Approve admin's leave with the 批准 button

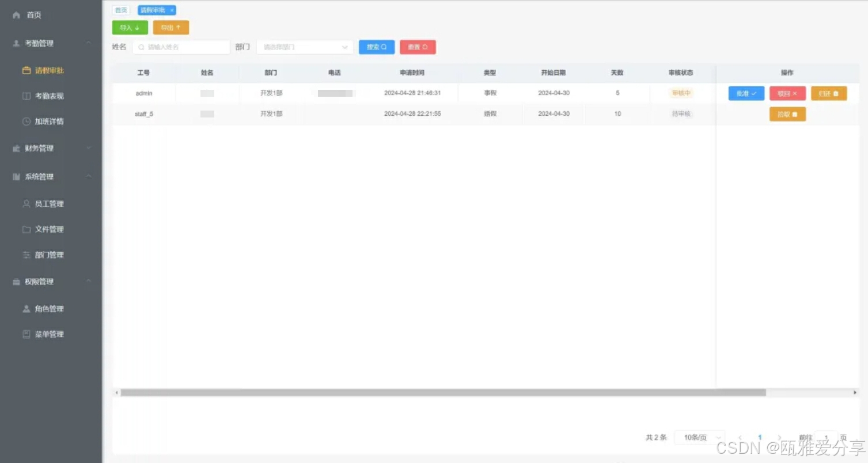pos(745,93)
